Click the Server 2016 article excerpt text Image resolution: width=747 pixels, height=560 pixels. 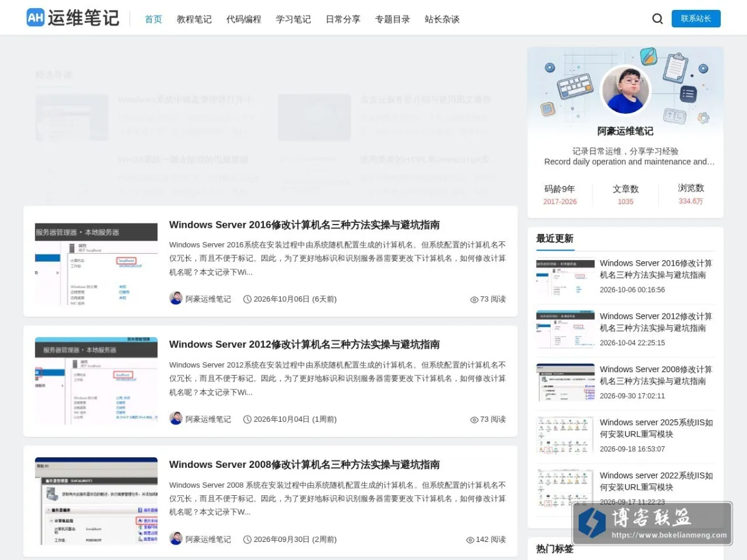click(337, 258)
